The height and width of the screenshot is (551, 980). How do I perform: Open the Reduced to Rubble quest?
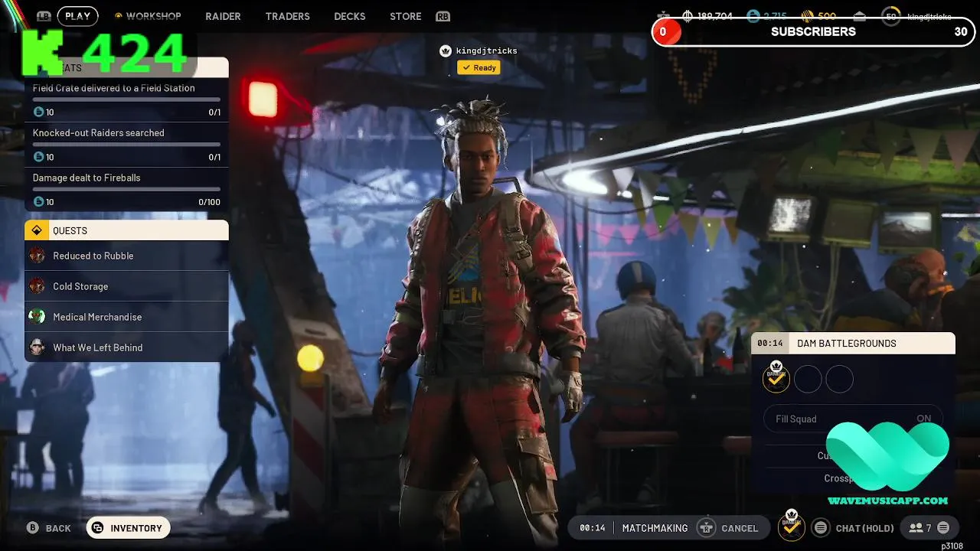click(x=126, y=256)
